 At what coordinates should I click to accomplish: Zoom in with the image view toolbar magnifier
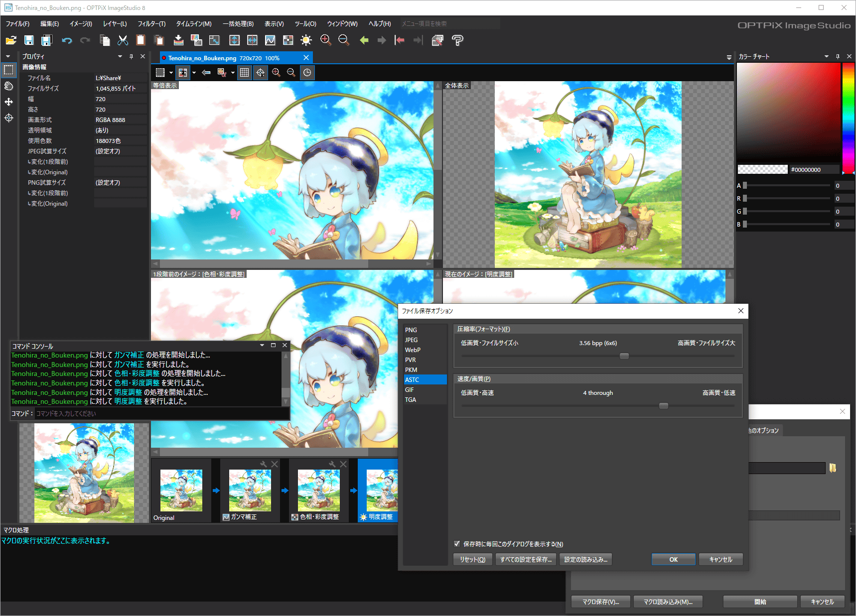coord(276,73)
